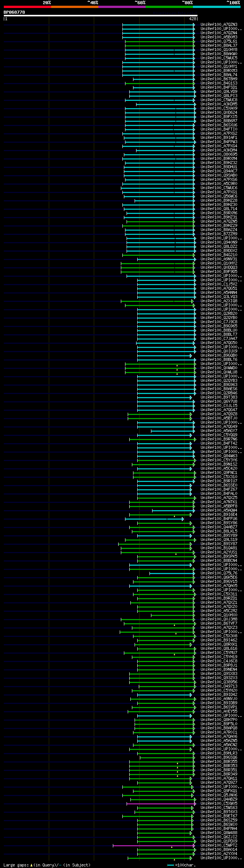Select hit label UniRef100_B4G1S3
Screen dimensions: 244x868
tap(219, 83)
